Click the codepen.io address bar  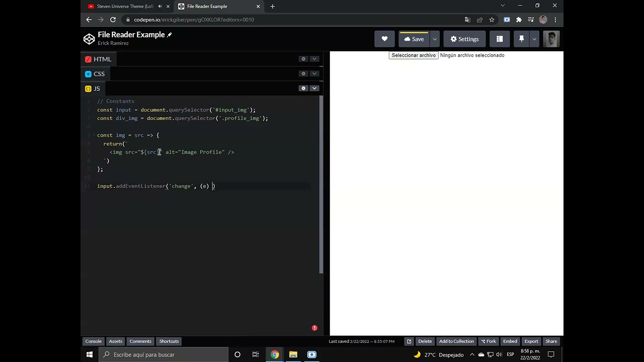pyautogui.click(x=292, y=20)
